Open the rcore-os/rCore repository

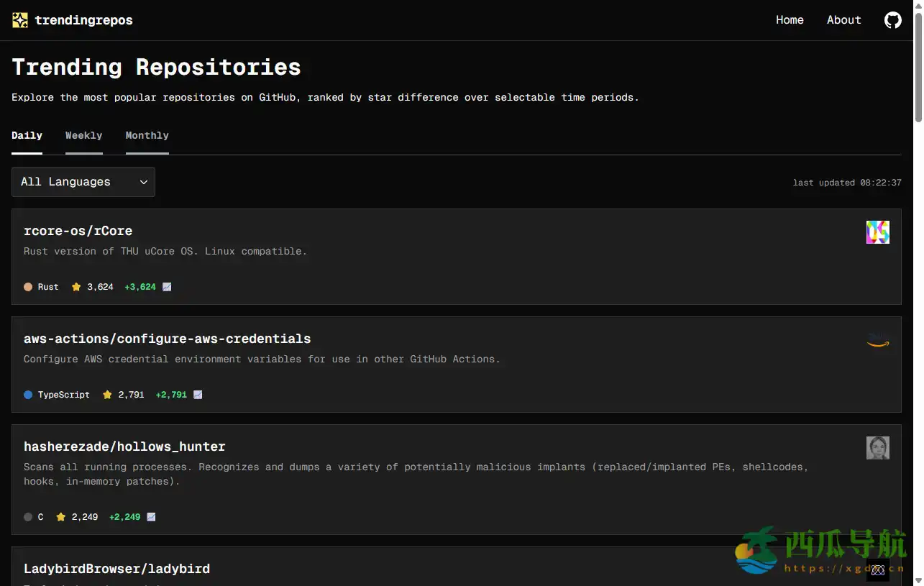(78, 231)
